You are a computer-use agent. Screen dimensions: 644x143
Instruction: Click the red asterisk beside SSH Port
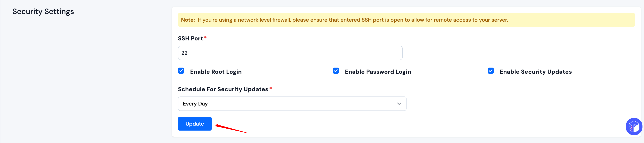(205, 38)
